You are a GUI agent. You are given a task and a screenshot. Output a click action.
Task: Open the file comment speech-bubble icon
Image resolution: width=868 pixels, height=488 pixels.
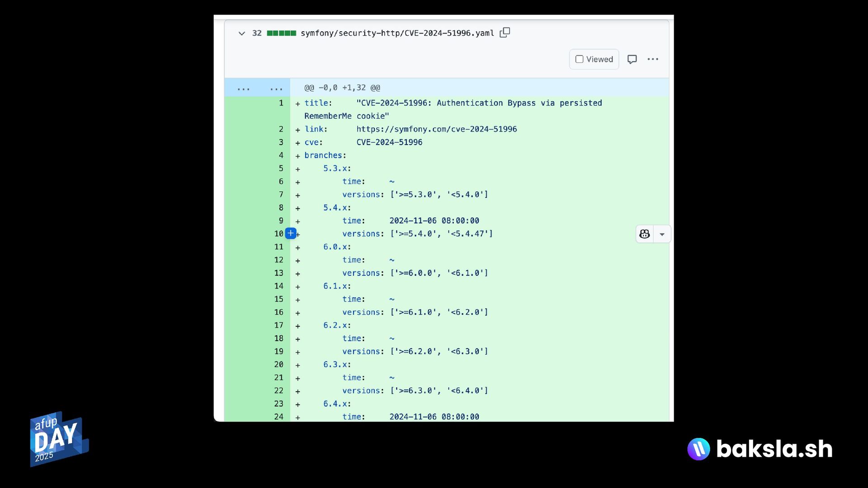(632, 59)
